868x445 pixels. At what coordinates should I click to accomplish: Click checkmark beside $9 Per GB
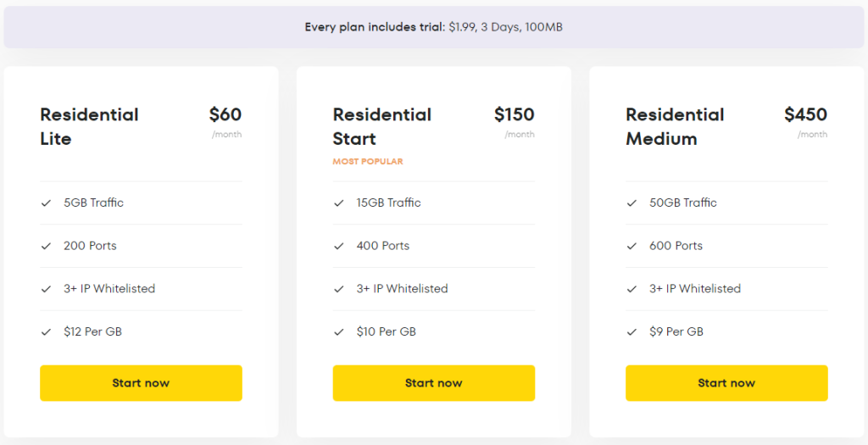[x=632, y=331]
